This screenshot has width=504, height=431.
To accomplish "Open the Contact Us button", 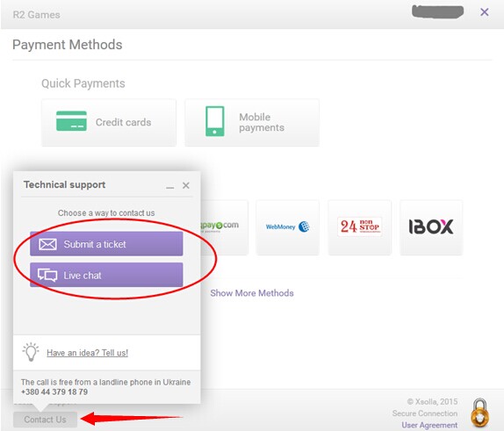I will point(46,420).
